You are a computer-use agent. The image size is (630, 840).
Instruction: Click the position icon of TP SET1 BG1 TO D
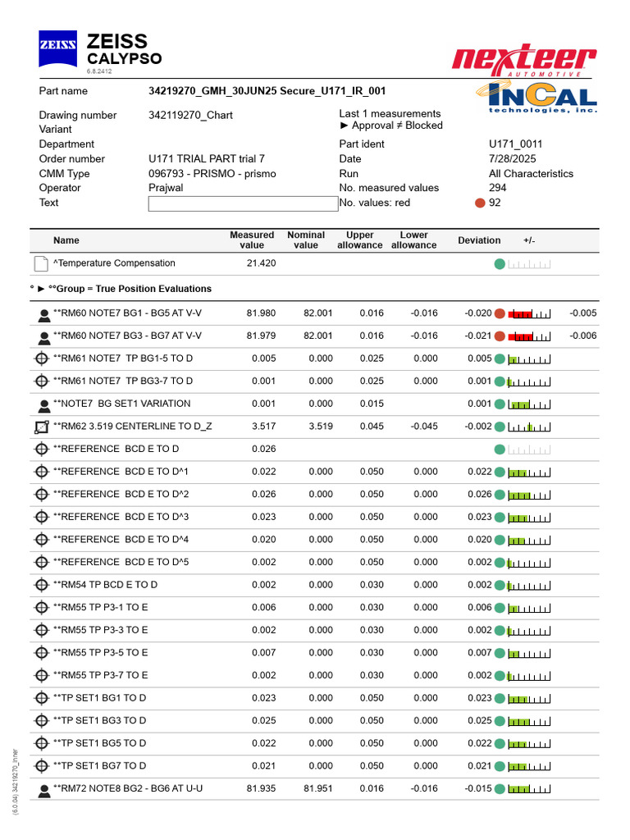click(41, 698)
